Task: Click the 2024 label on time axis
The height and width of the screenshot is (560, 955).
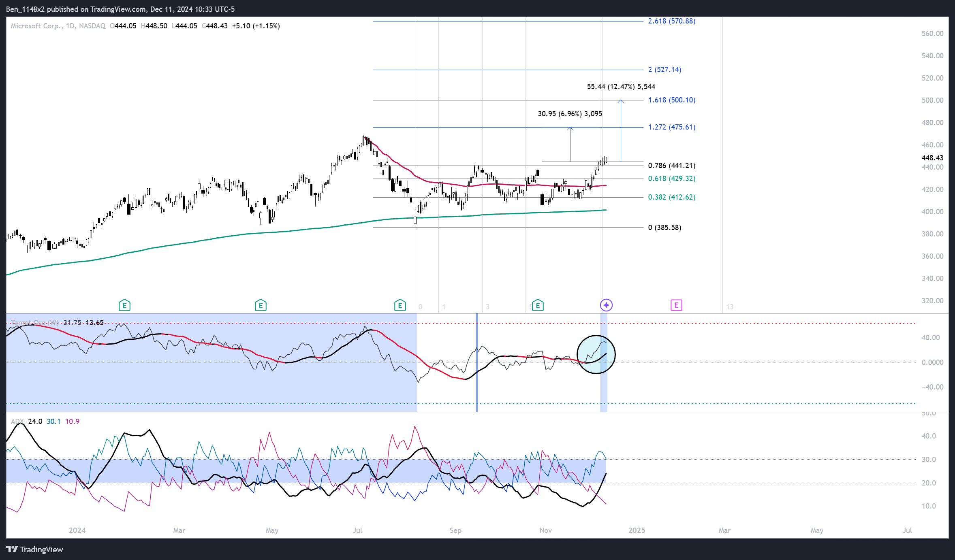Action: click(77, 530)
